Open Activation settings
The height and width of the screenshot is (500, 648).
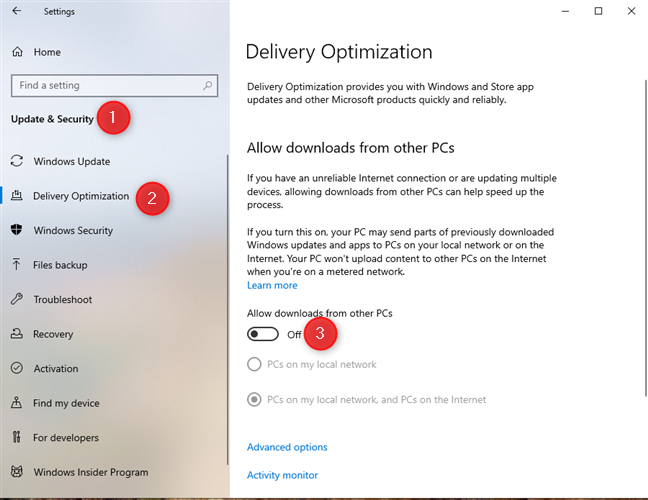click(56, 369)
